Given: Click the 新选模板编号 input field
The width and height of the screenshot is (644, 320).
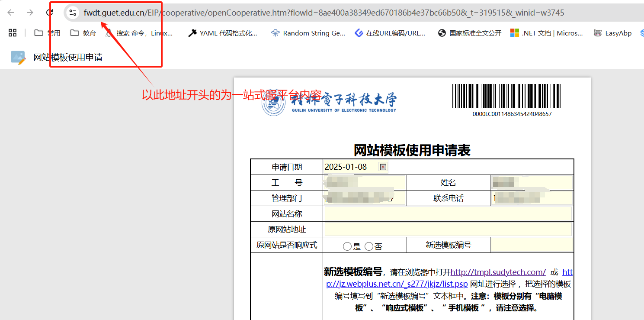Looking at the screenshot, I should point(532,245).
